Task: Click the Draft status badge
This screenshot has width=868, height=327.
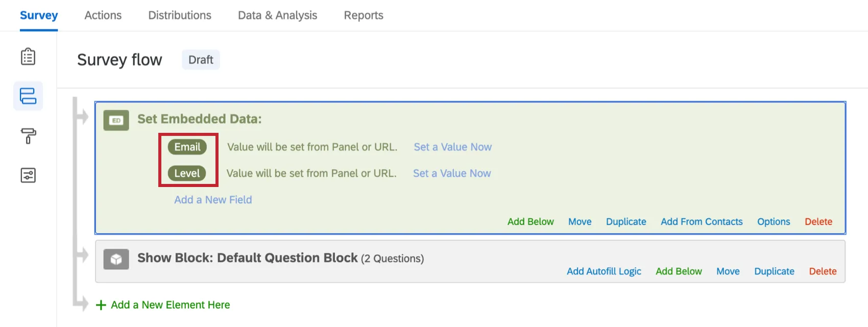Action: click(x=200, y=60)
